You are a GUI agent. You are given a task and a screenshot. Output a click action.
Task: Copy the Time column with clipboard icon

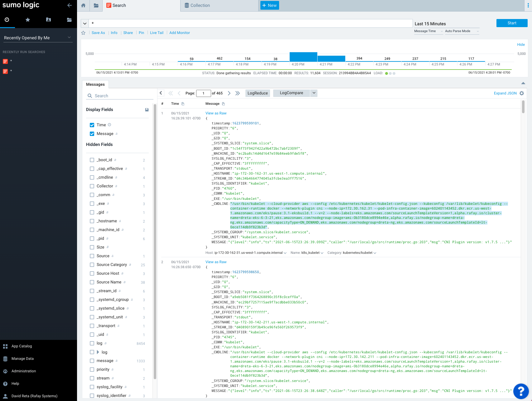(183, 104)
